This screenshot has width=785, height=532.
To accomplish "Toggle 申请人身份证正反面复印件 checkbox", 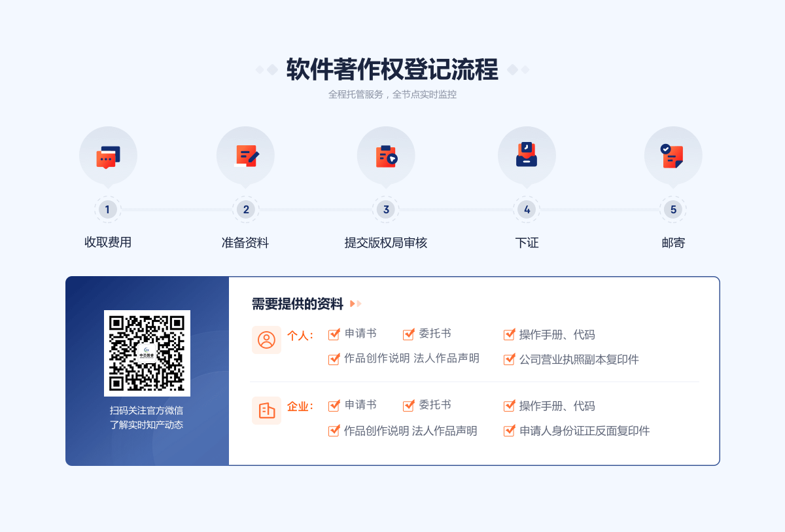I will click(x=510, y=431).
